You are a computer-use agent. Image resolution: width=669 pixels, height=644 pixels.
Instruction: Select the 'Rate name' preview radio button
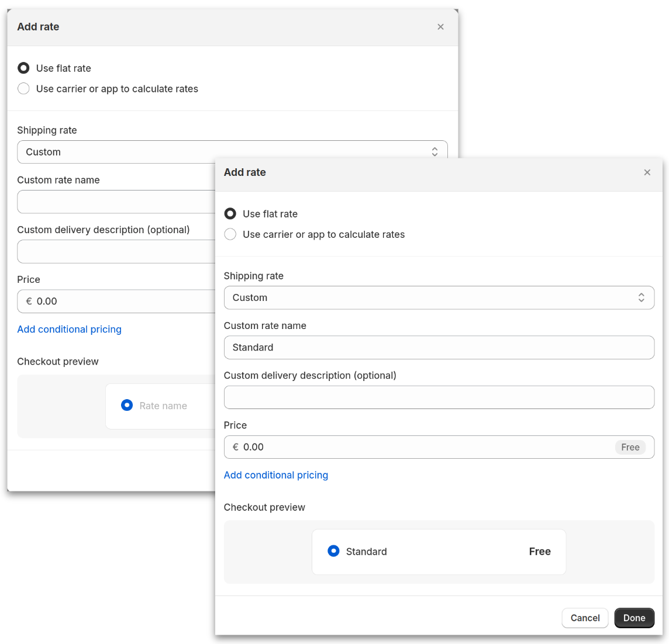[127, 405]
